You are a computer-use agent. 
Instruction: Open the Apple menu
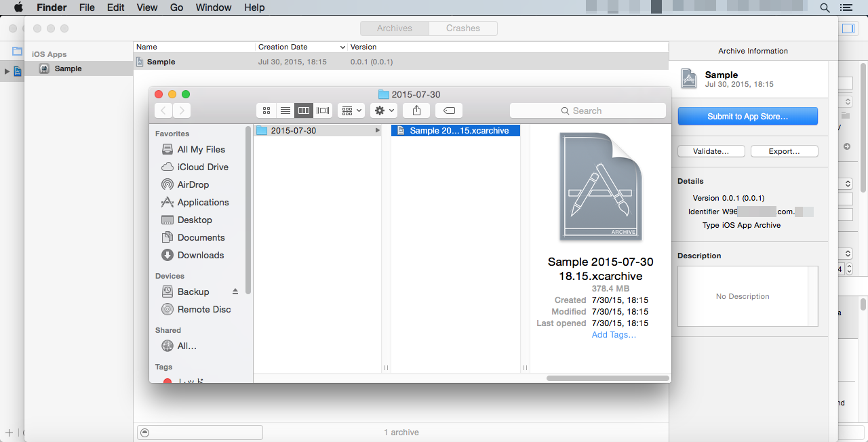point(18,7)
